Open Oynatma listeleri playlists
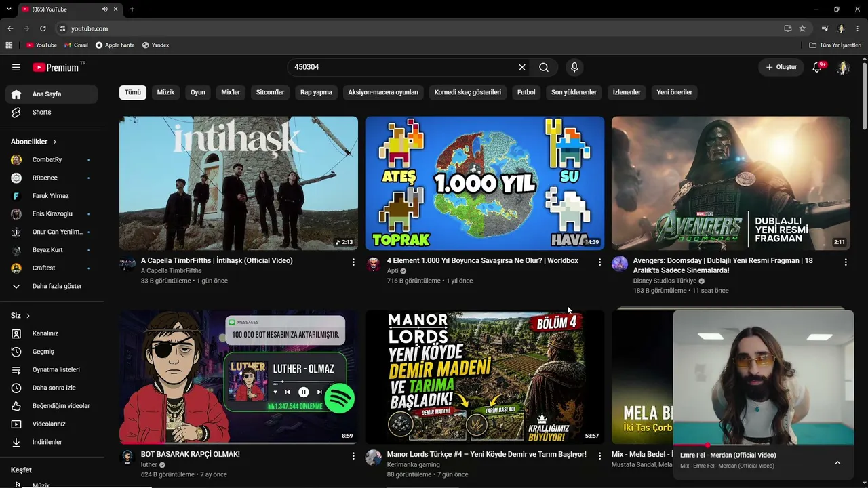The height and width of the screenshot is (488, 868). [52, 370]
